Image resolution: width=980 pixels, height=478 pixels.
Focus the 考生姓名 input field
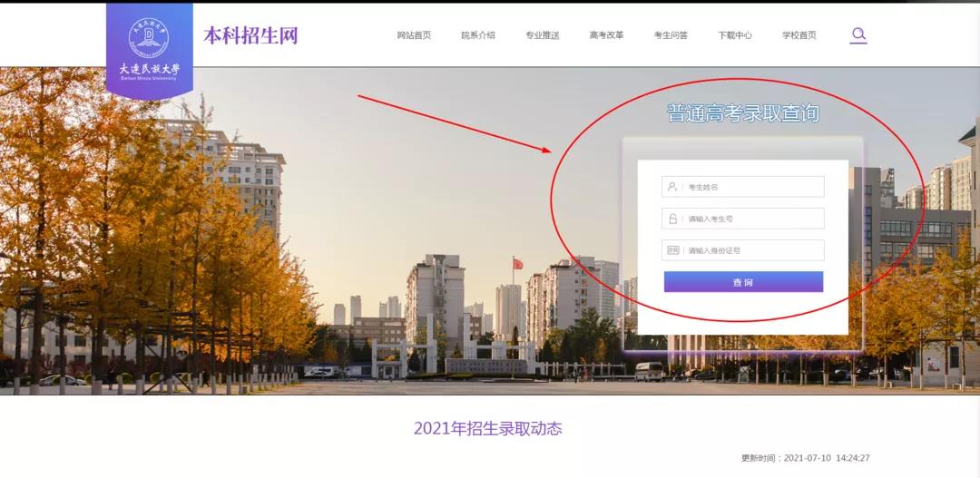753,187
